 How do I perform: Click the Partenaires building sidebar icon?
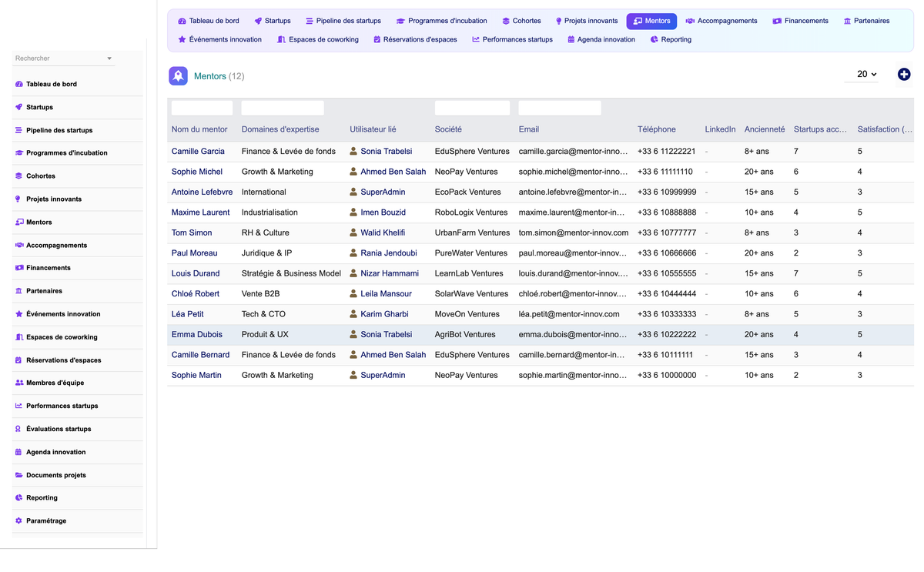click(19, 291)
